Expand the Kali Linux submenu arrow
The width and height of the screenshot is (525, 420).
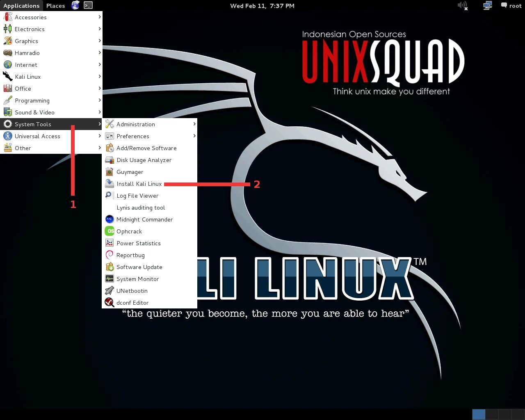[x=100, y=76]
